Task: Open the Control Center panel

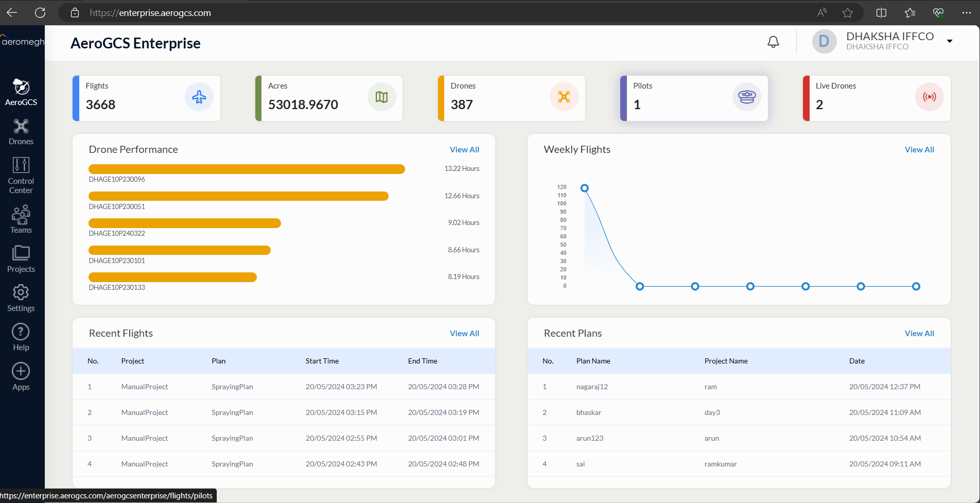Action: coord(21,175)
